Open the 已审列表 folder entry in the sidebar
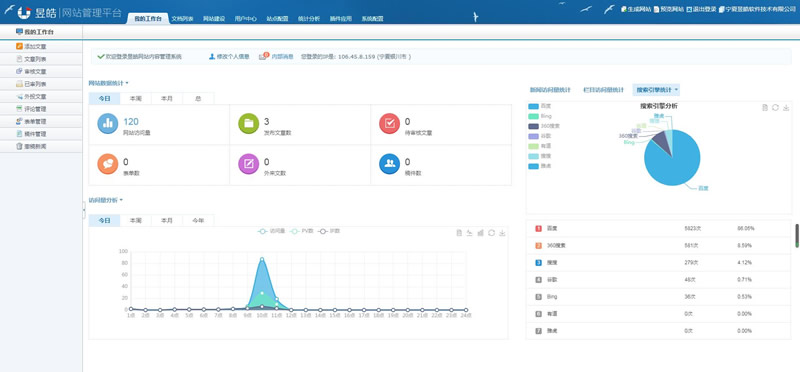800x372 pixels. pyautogui.click(x=41, y=84)
